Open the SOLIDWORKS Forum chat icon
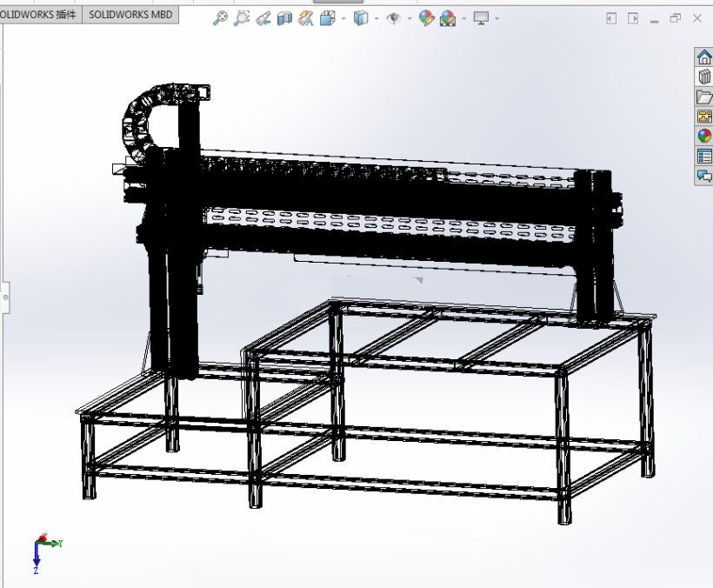 (x=704, y=176)
